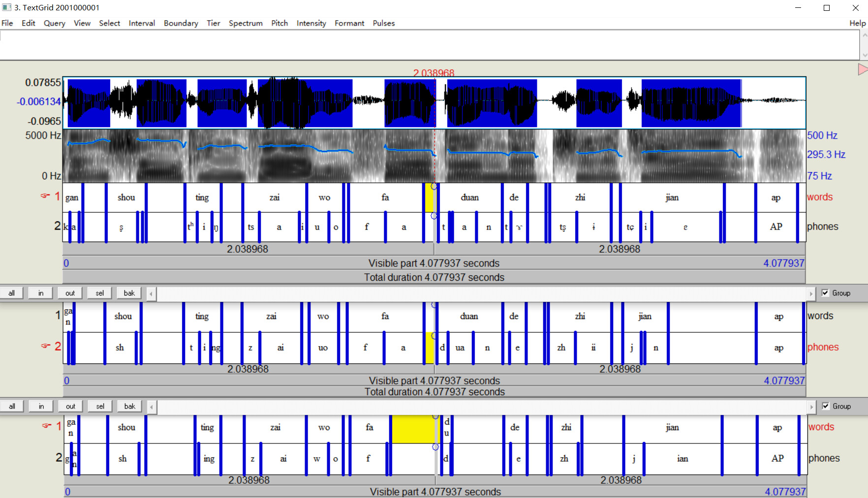The width and height of the screenshot is (868, 498).
Task: Click the first 'all' zoom button
Action: pos(11,293)
